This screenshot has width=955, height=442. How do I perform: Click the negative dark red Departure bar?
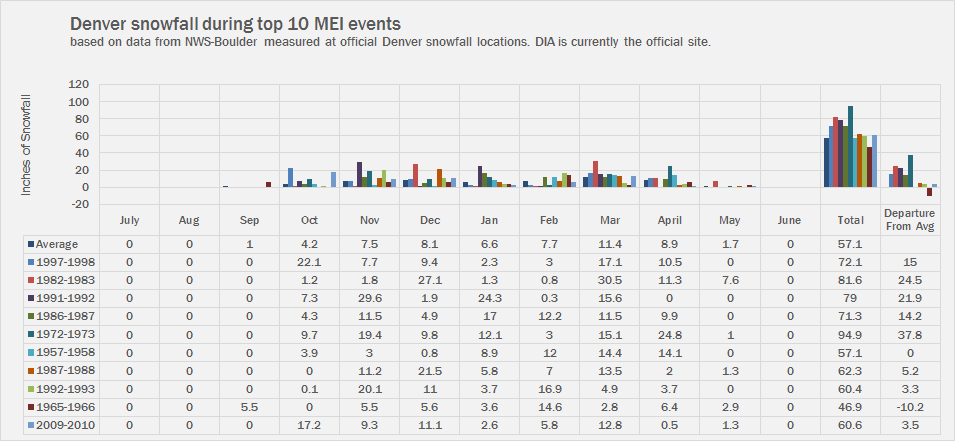tap(929, 192)
